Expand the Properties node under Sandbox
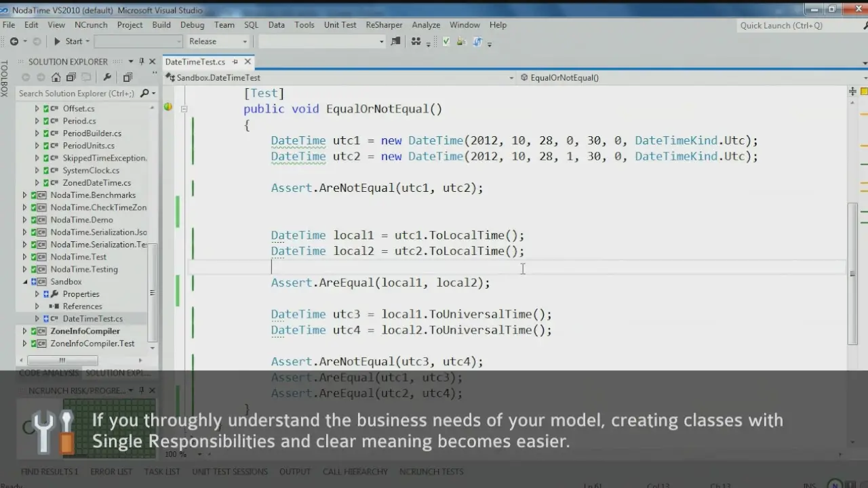This screenshot has height=488, width=868. click(37, 294)
